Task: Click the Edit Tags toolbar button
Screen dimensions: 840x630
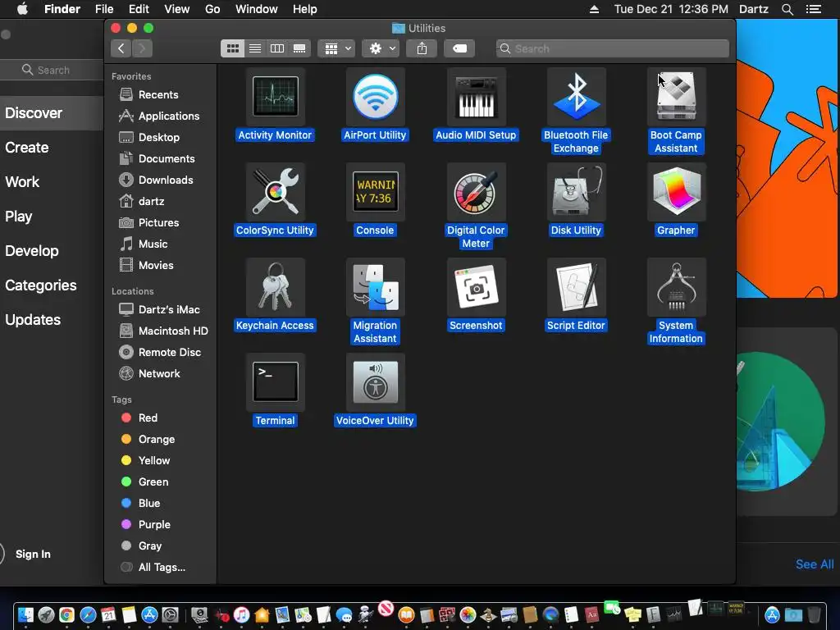Action: pyautogui.click(x=459, y=48)
